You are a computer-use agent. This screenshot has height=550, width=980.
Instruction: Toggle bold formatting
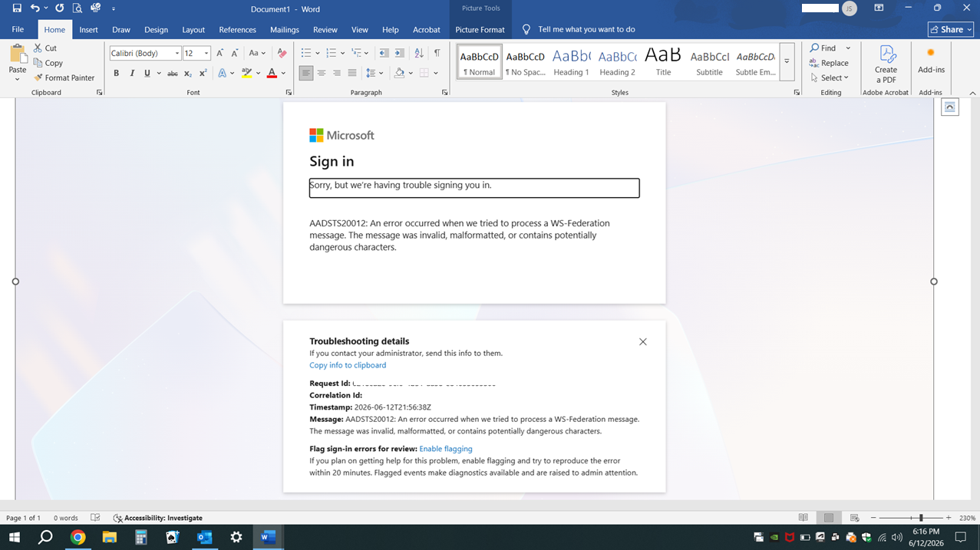(117, 74)
